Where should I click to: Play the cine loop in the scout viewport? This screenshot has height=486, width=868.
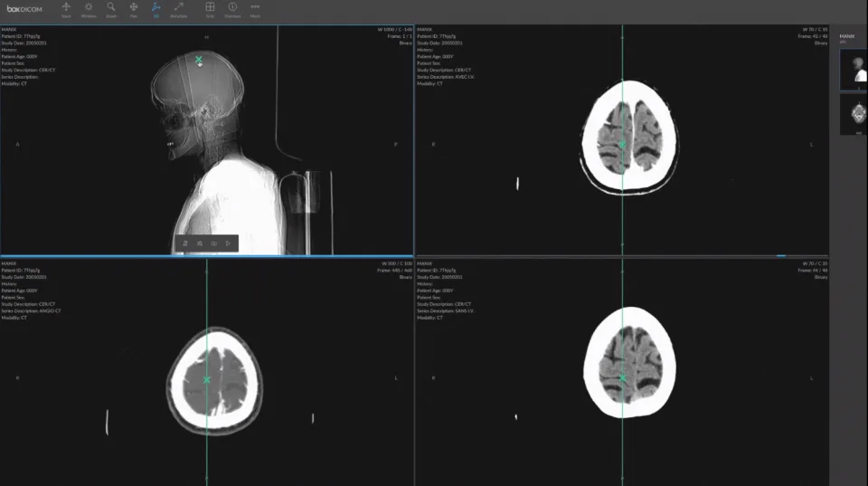228,243
